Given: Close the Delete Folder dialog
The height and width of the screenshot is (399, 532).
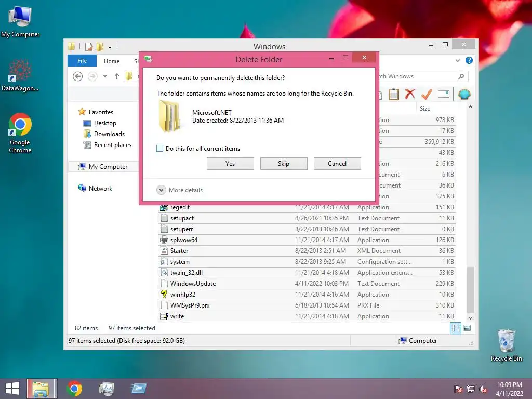Looking at the screenshot, I should point(364,58).
